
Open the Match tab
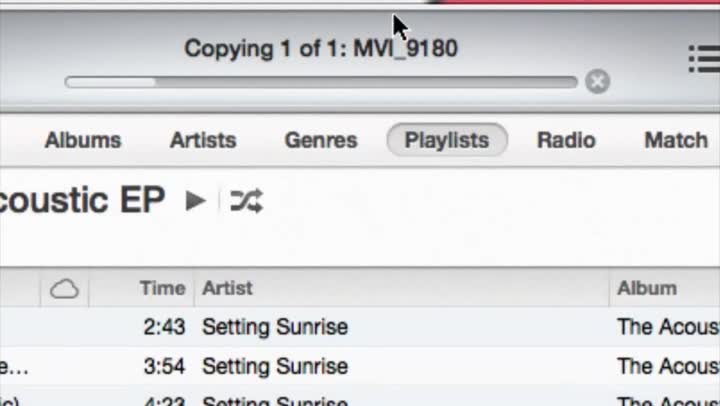click(x=676, y=140)
